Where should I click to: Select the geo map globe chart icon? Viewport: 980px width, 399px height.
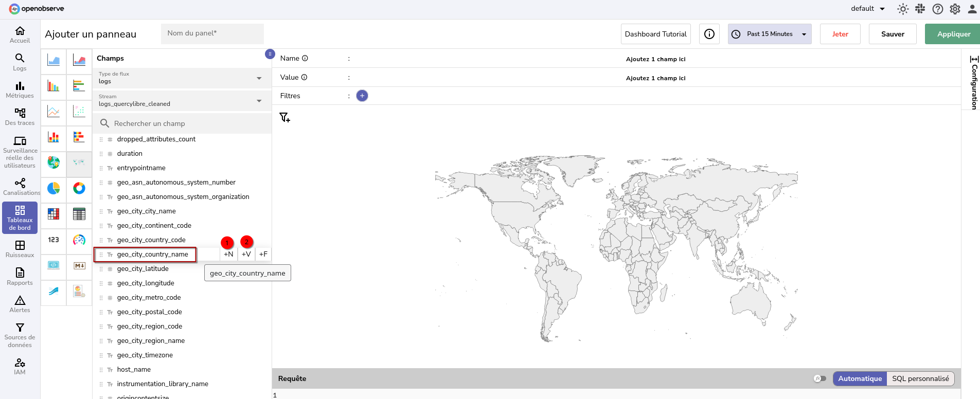pyautogui.click(x=54, y=162)
